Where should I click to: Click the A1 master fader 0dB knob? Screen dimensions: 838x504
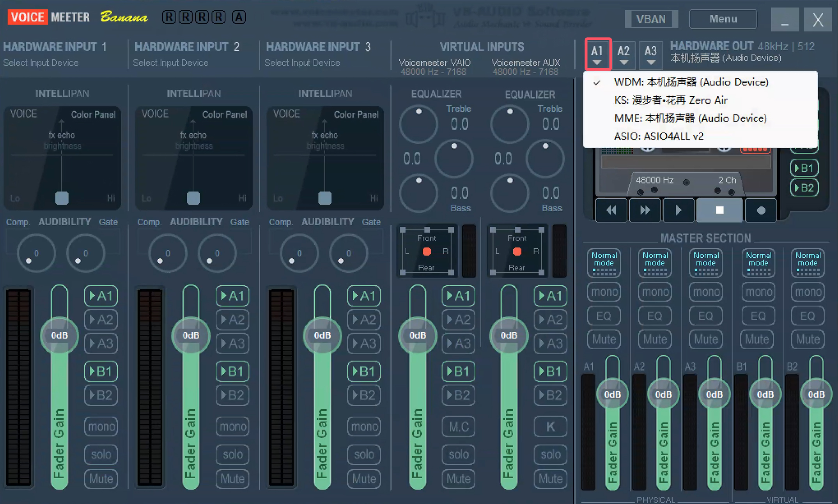[x=612, y=394]
